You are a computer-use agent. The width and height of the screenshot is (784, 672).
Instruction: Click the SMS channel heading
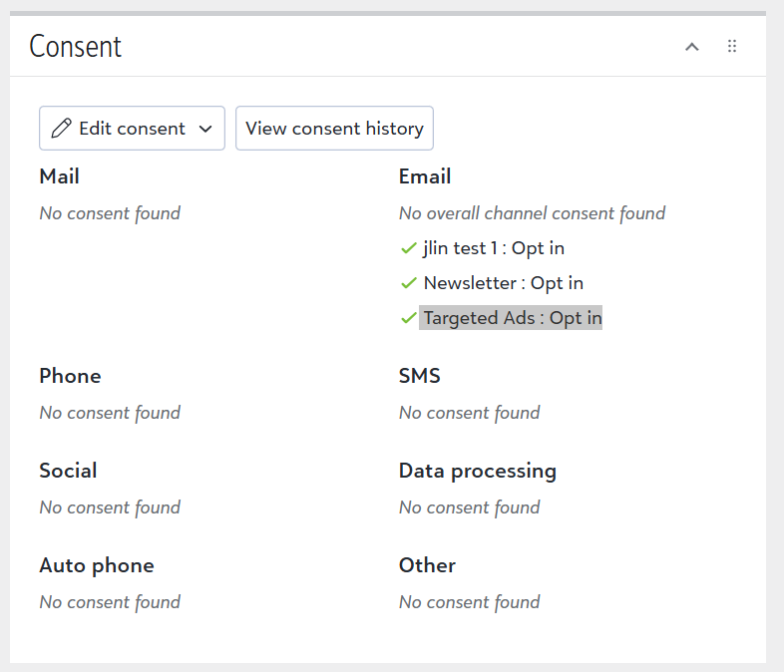click(x=420, y=376)
